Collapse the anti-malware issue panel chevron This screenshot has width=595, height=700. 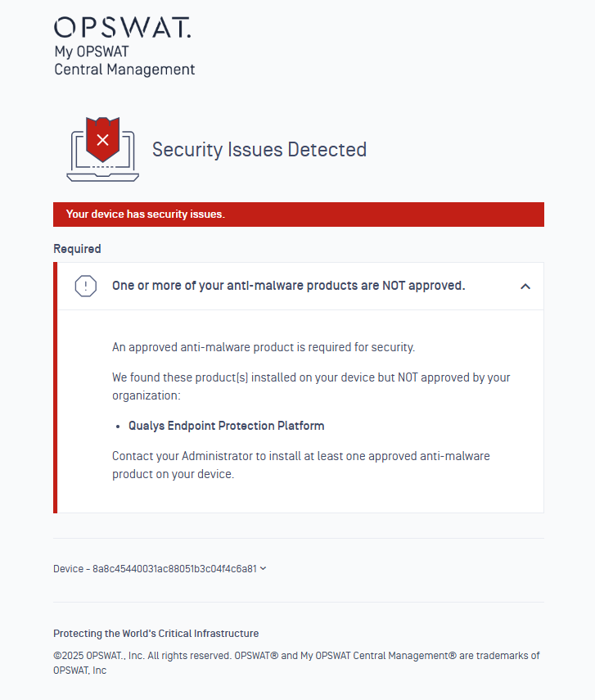525,287
